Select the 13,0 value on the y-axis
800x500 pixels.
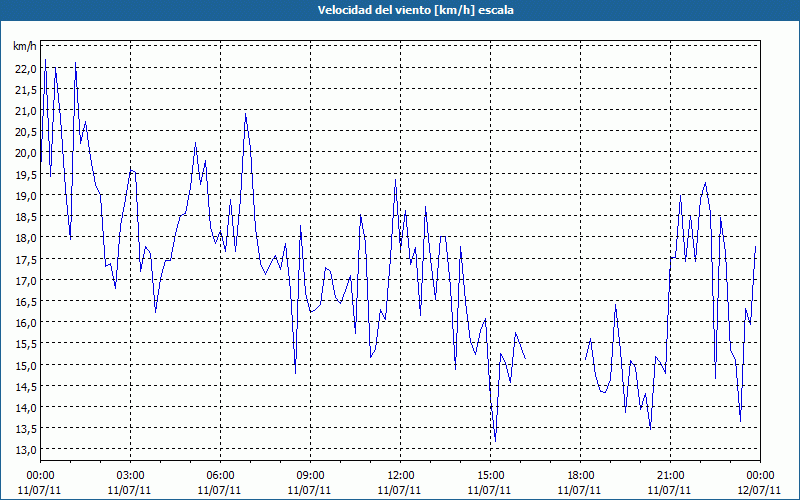pos(26,450)
